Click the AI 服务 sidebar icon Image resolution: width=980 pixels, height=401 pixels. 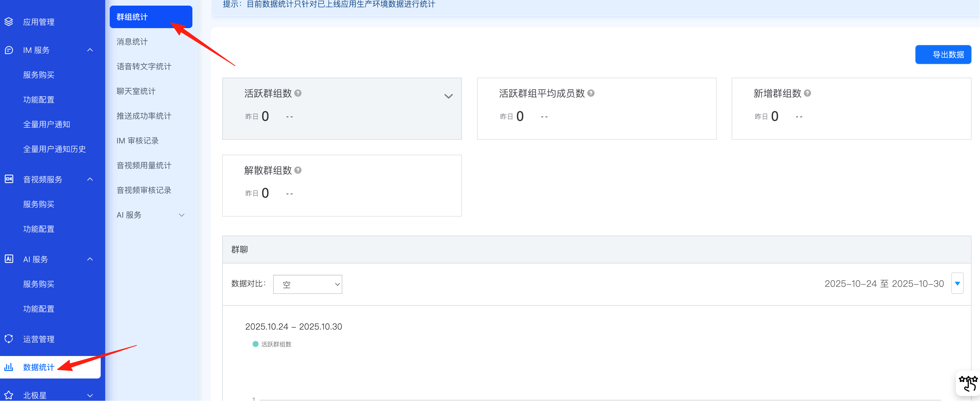[9, 259]
